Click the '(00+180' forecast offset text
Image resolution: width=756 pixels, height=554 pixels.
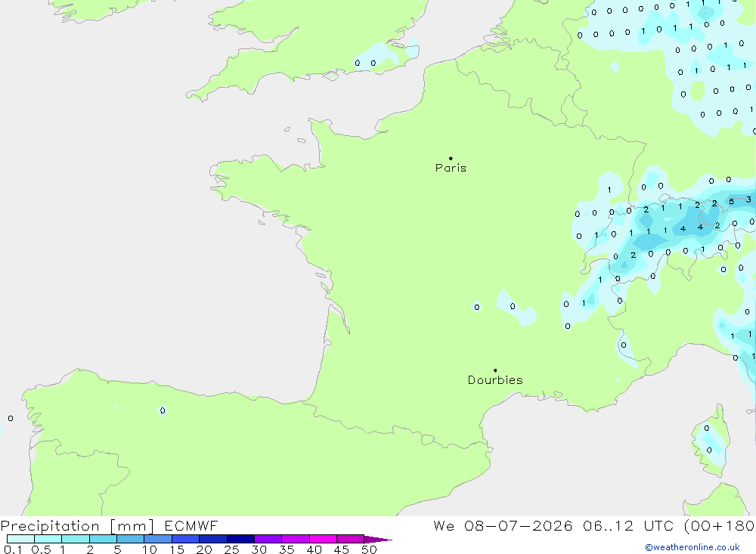point(720,526)
